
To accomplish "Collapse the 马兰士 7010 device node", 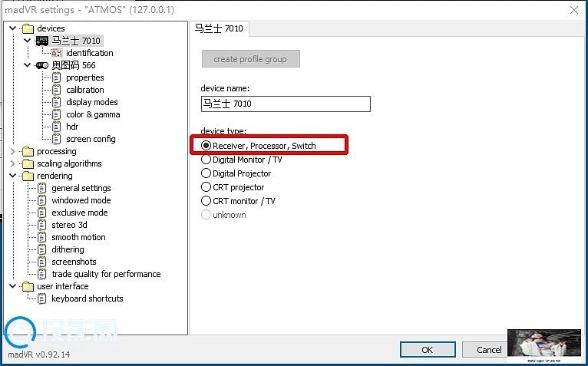I will pyautogui.click(x=28, y=40).
